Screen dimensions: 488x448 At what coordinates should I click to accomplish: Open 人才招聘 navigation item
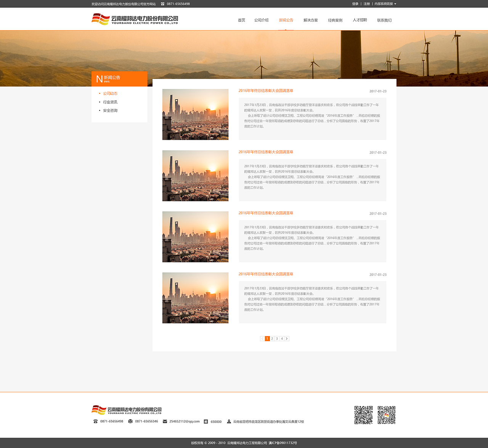point(360,20)
